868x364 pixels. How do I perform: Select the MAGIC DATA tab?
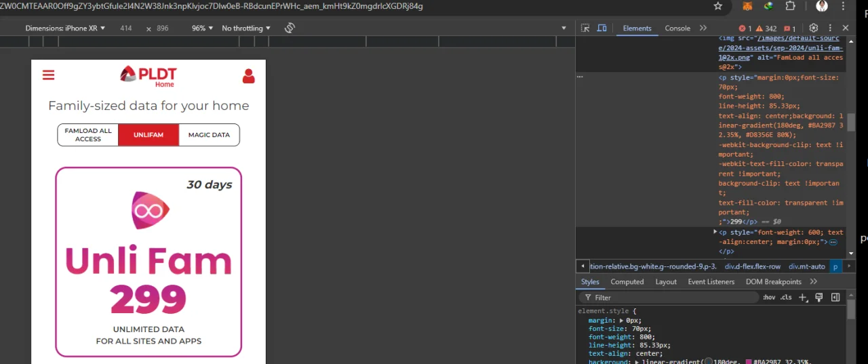pos(209,135)
